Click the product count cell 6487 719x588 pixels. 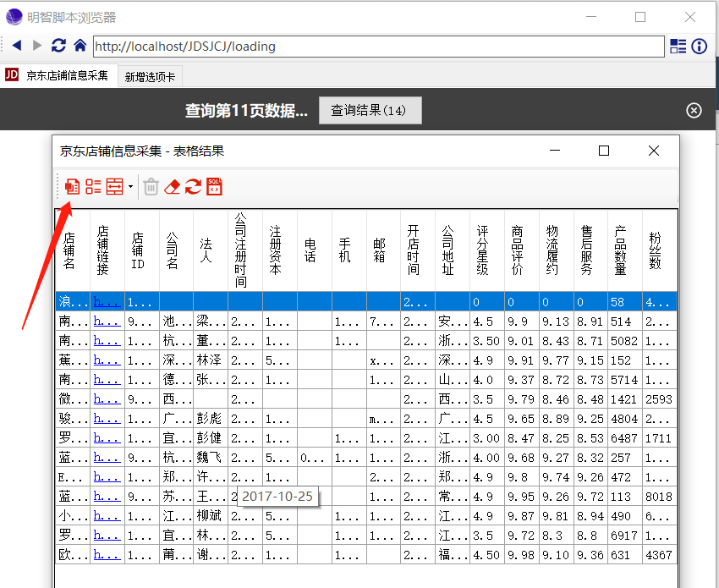(x=625, y=438)
